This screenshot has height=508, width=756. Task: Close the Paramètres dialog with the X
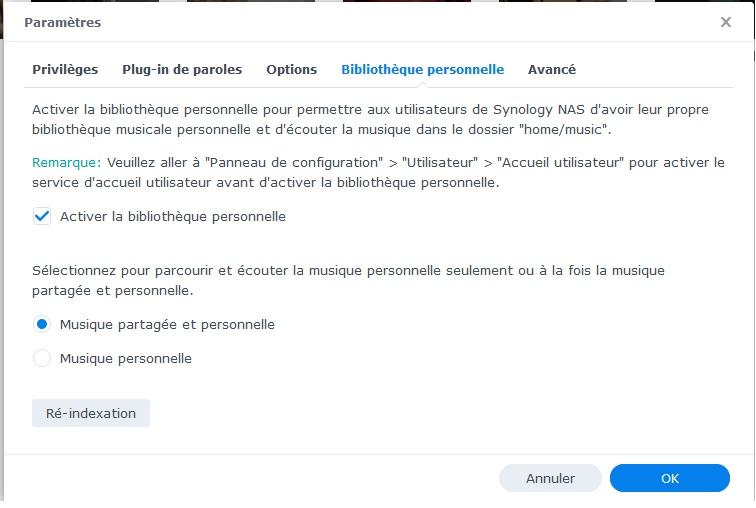[726, 22]
